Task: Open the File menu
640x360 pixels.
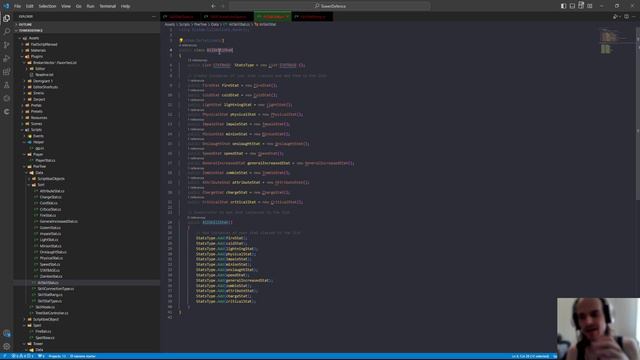Action: coord(17,6)
